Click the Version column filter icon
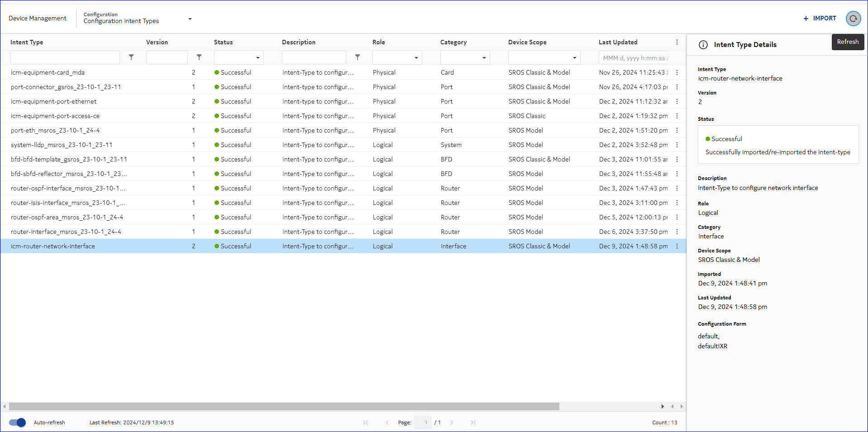 199,57
